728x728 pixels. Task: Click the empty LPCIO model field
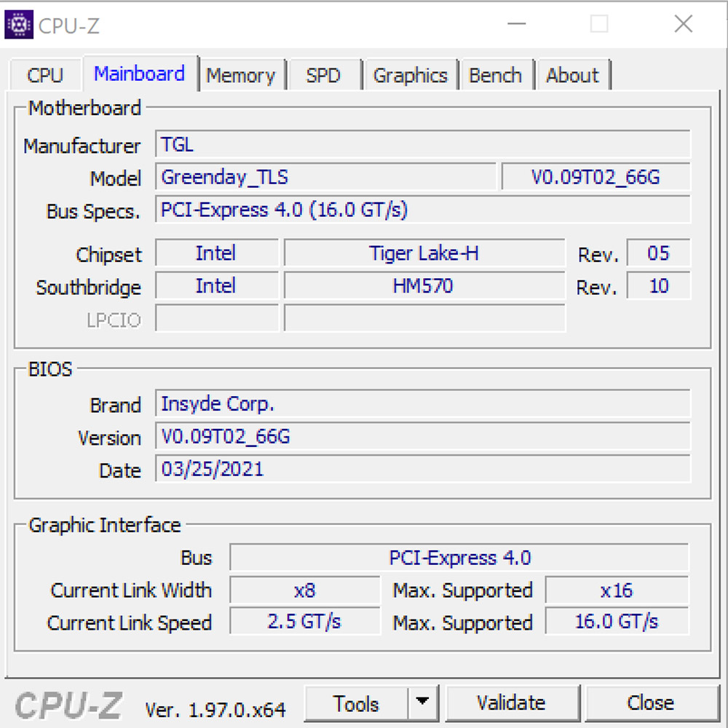coord(424,318)
